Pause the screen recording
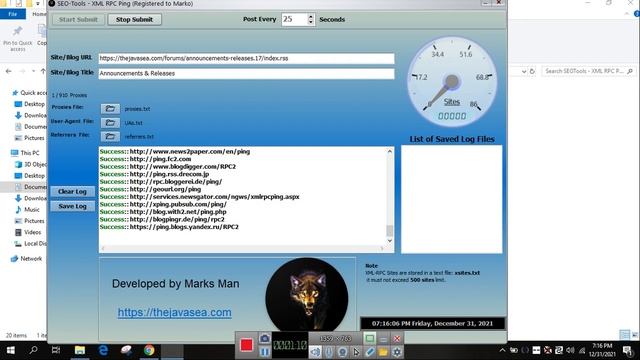Screen dimensions: 640x360 click(x=264, y=351)
